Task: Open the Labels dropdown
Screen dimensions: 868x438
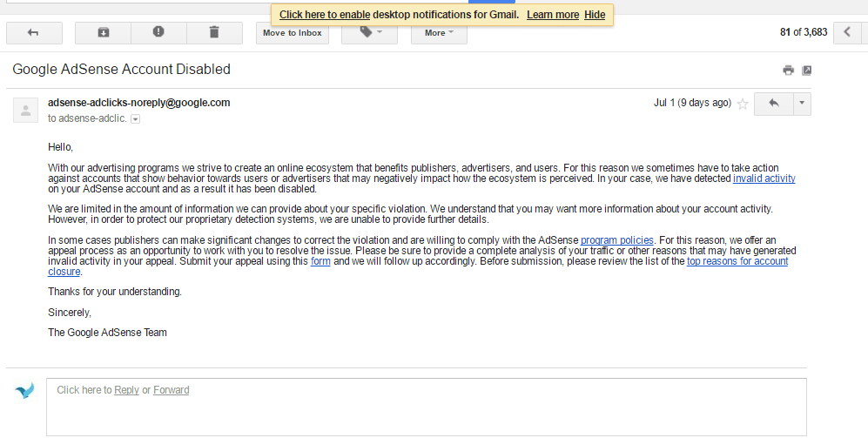Action: (369, 33)
